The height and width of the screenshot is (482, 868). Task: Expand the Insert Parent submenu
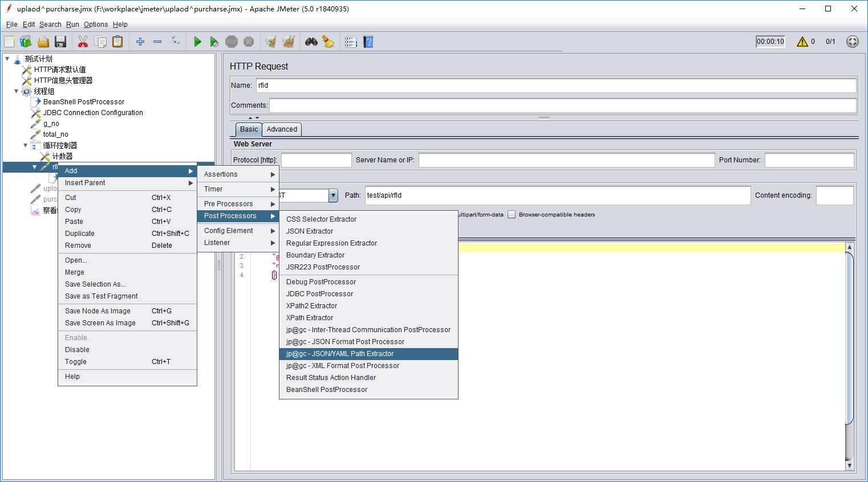coord(128,183)
